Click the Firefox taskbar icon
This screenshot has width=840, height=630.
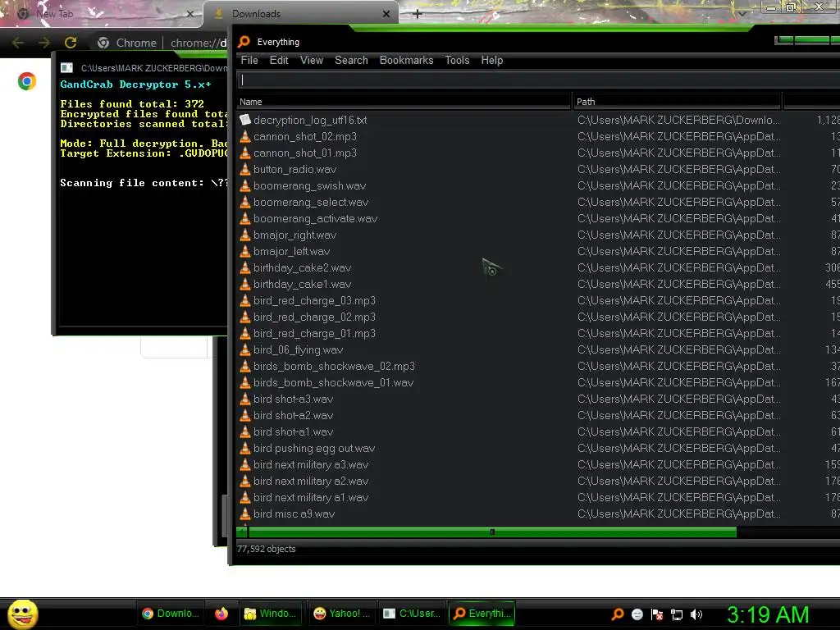(x=221, y=614)
